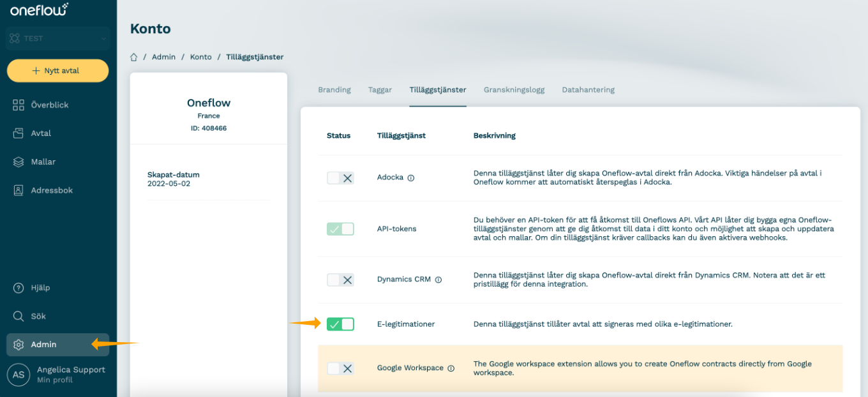Open Sök in the sidebar
The width and height of the screenshot is (868, 397).
point(57,316)
